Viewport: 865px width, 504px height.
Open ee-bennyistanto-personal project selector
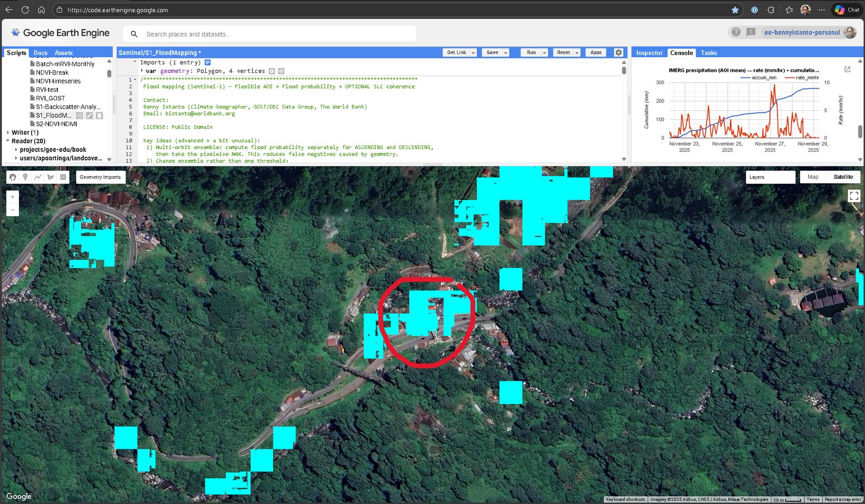click(802, 32)
